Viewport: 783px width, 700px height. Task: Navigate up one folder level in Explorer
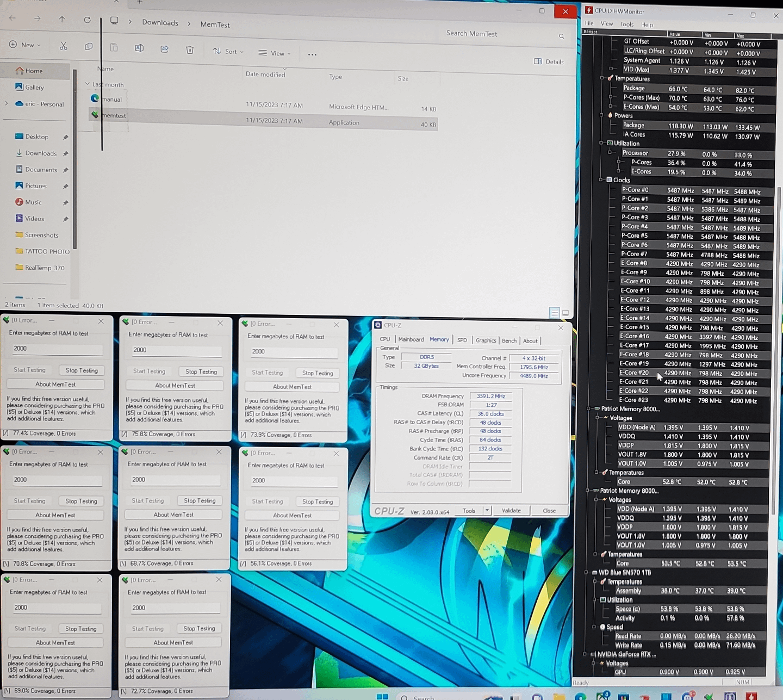pos(62,19)
